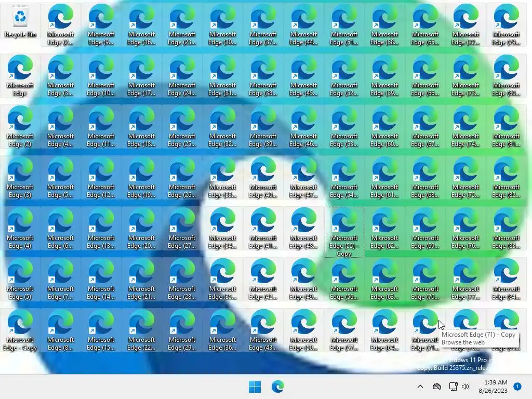Select the Microsoft Edge (53... shortcut
532x399 pixels.
344,127
